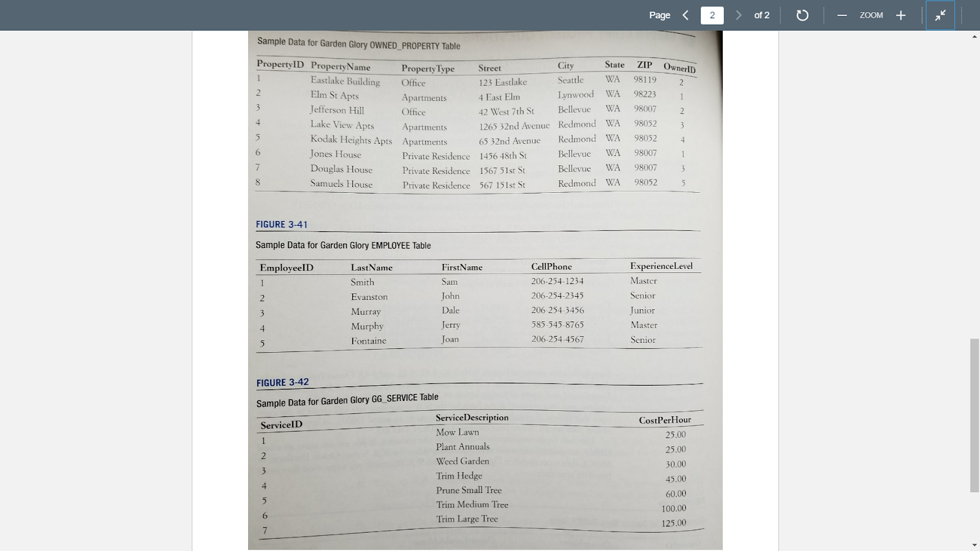Click the last name 'Fontaine'
980x551 pixels.
pyautogui.click(x=369, y=341)
